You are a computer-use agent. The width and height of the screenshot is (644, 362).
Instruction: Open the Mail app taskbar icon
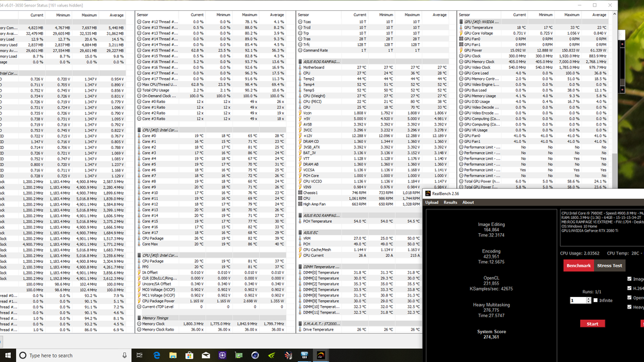tap(206, 356)
